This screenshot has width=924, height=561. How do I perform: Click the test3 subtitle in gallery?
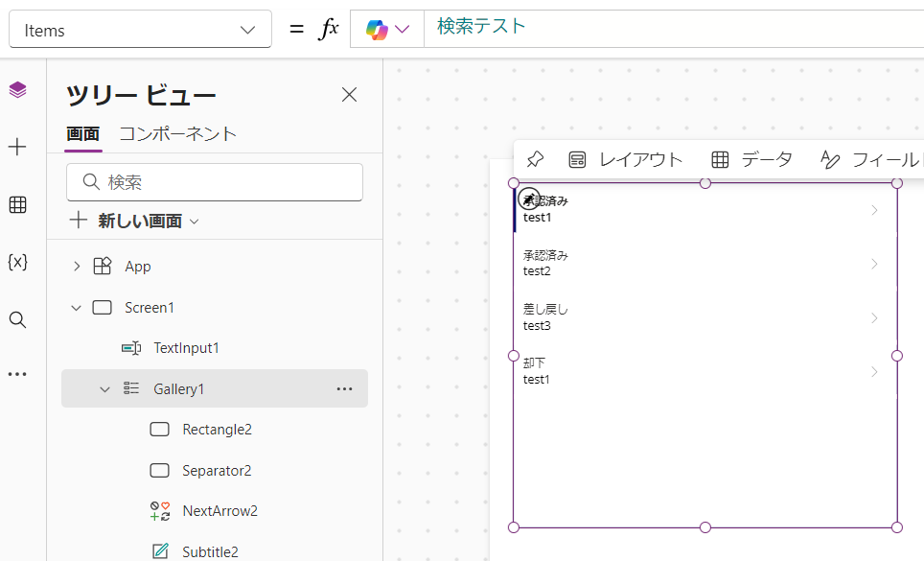click(537, 325)
